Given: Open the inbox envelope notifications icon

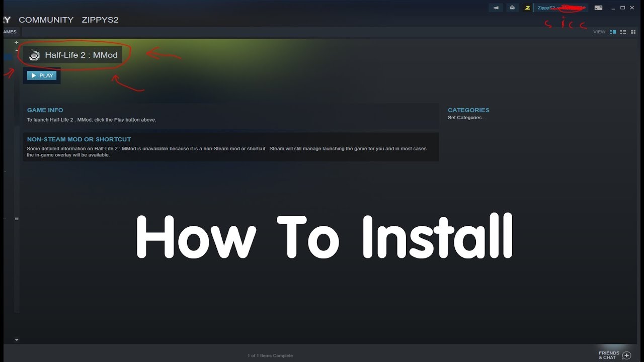Looking at the screenshot, I should [512, 8].
